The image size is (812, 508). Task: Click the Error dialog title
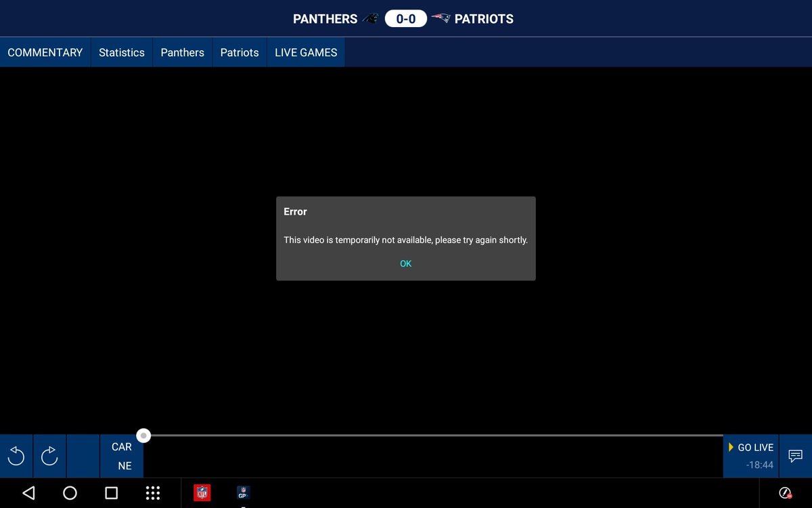pyautogui.click(x=295, y=212)
